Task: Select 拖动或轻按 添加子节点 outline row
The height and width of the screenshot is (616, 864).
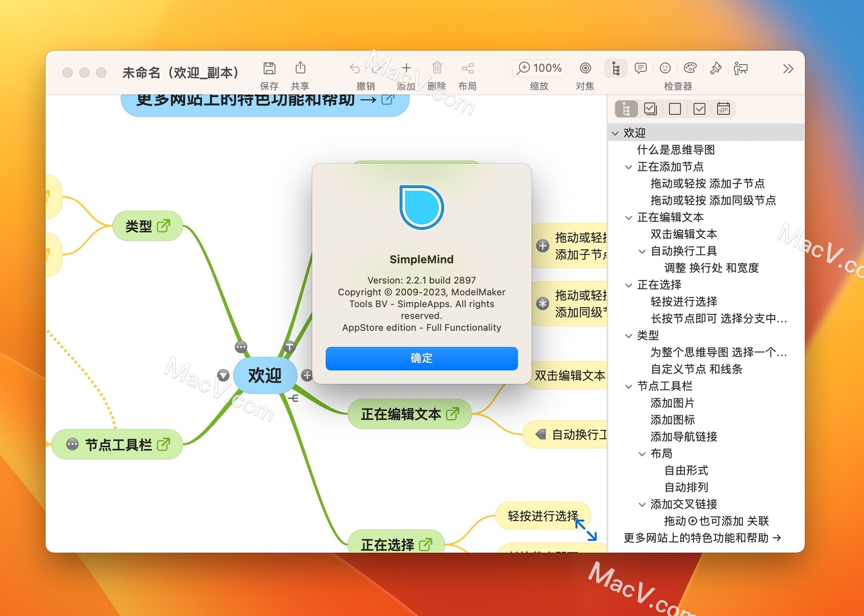Action: click(707, 184)
